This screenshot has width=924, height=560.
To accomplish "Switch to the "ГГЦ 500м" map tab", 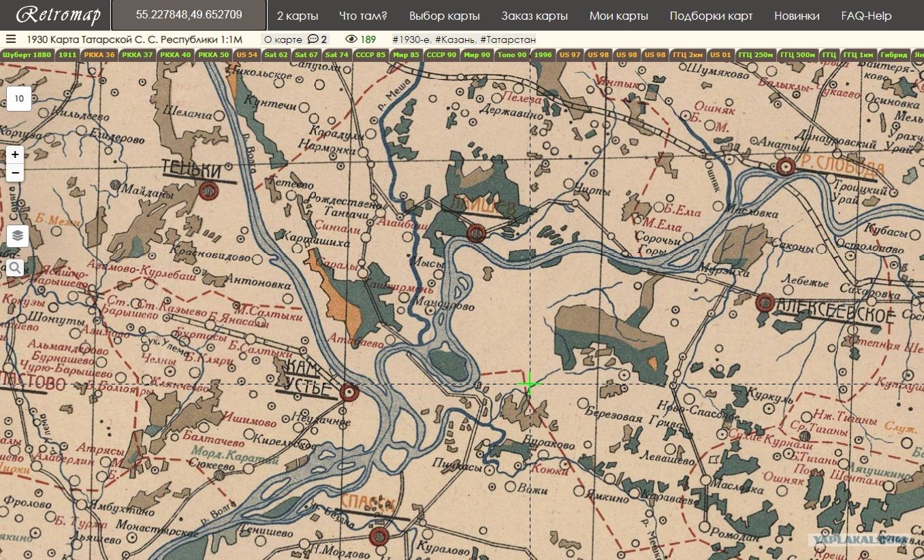I will pos(797,54).
